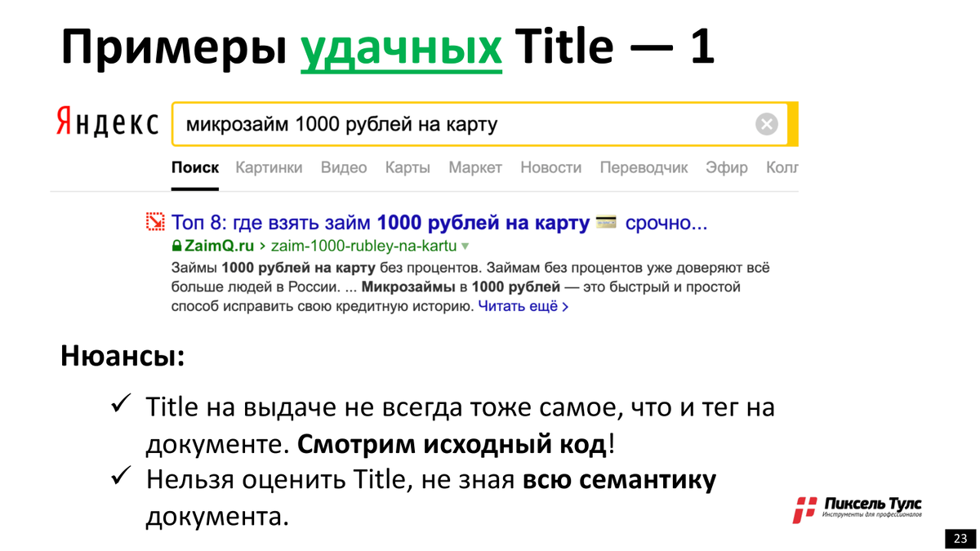Click the Пиксель Тулс logo
Screen dimensions: 980x551
point(860,506)
